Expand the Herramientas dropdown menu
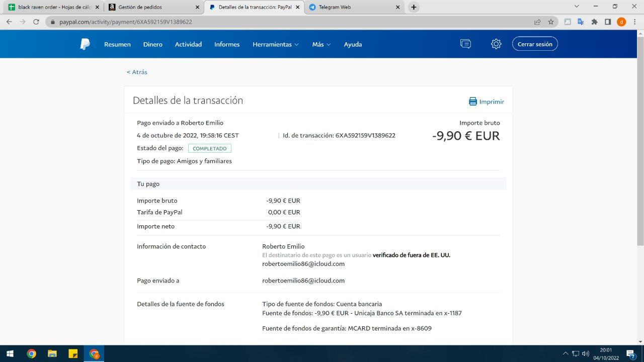Image resolution: width=644 pixels, height=362 pixels. click(275, 44)
